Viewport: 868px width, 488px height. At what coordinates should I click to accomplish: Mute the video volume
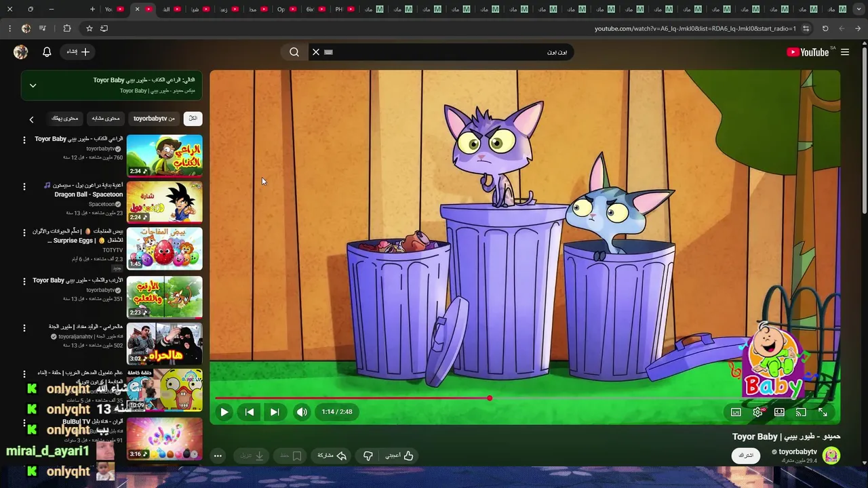(x=302, y=412)
